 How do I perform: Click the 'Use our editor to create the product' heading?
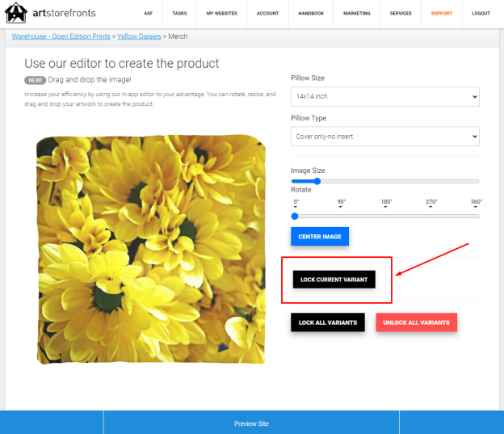[x=121, y=63]
